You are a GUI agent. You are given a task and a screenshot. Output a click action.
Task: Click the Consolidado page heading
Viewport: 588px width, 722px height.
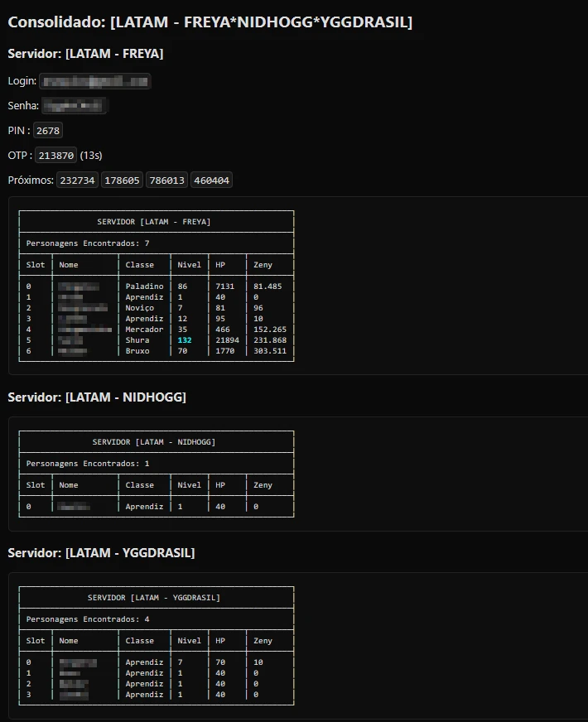point(210,22)
